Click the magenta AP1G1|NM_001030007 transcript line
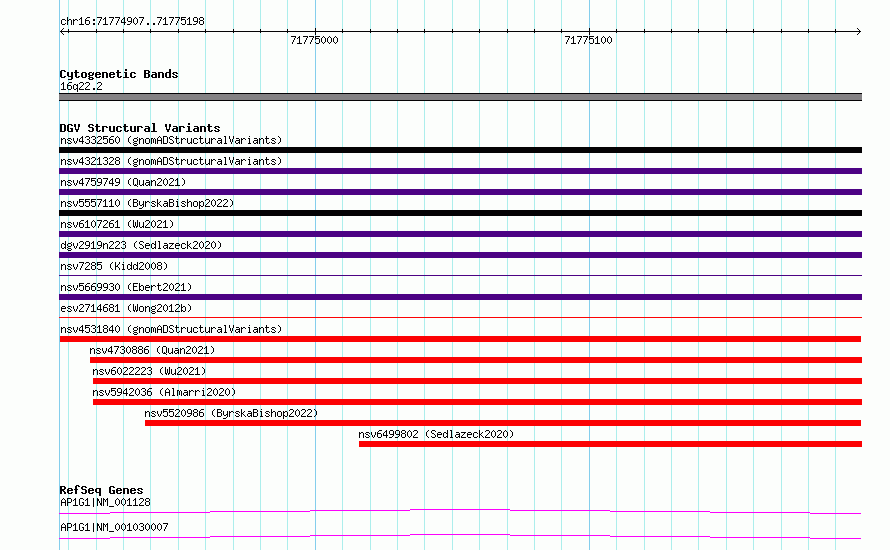 [x=460, y=536]
